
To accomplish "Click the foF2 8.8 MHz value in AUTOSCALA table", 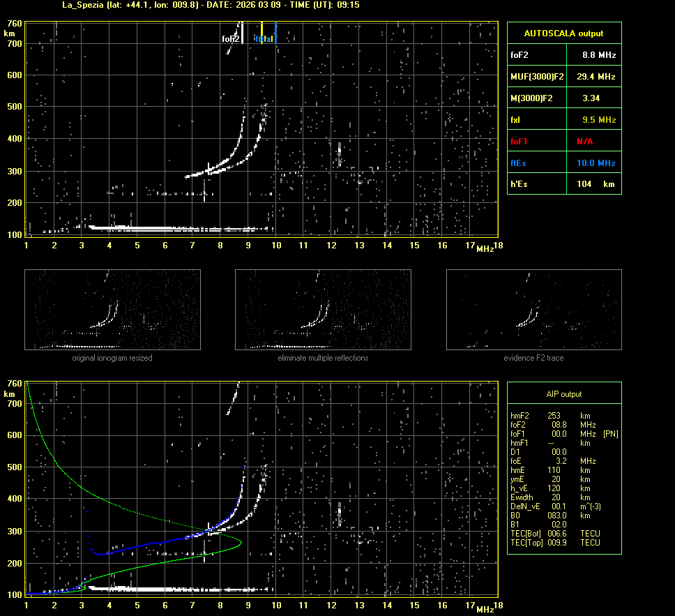I will [x=599, y=54].
